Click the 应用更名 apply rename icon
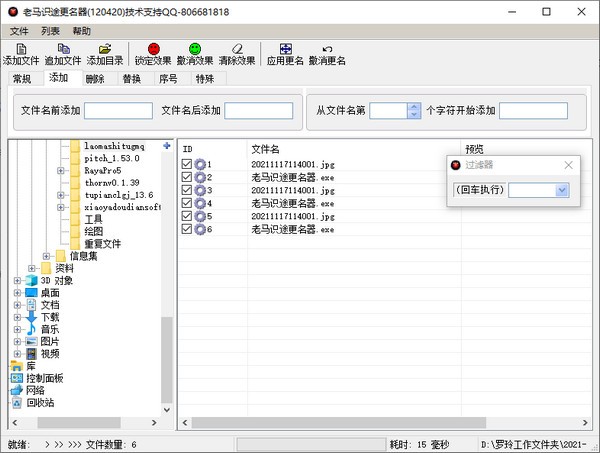Viewport: 600px width, 453px height. pos(286,49)
